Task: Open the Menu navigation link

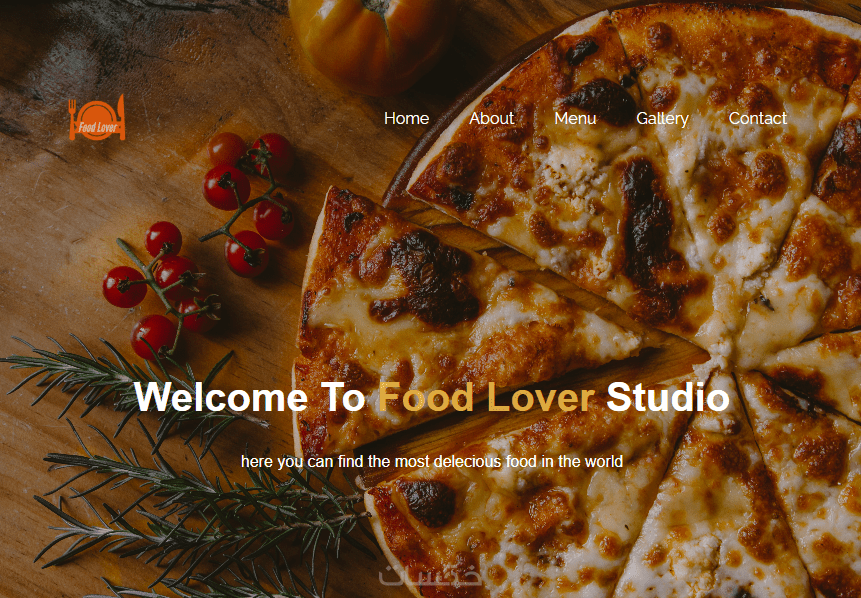Action: pos(575,118)
